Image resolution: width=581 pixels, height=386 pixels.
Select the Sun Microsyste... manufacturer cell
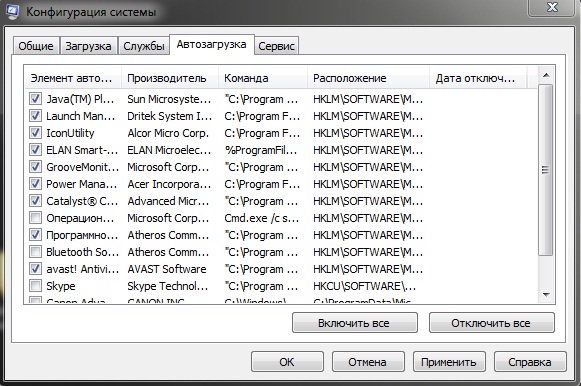(x=169, y=99)
